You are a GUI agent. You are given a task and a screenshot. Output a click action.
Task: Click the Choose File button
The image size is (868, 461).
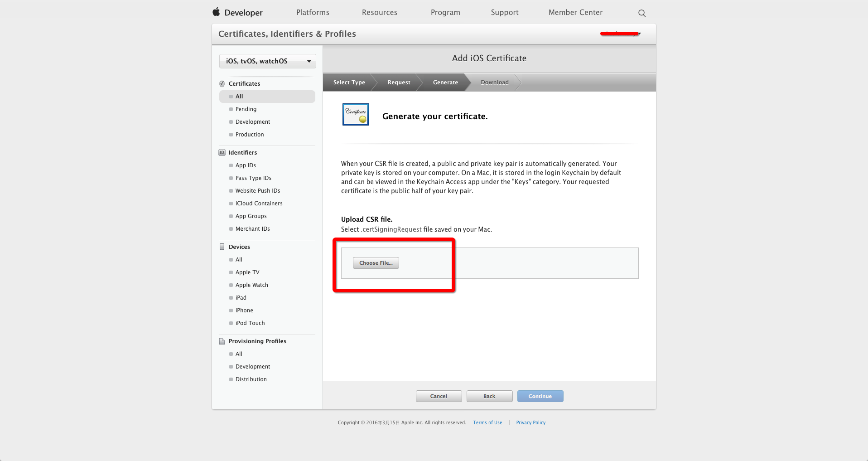376,263
